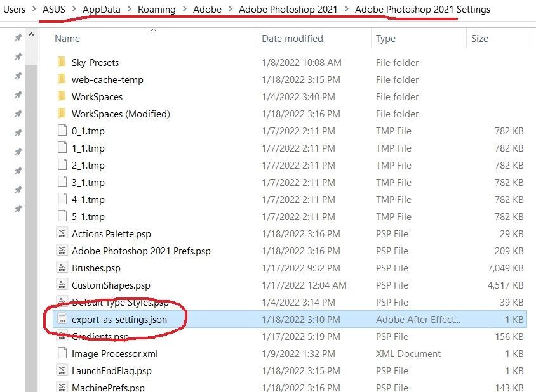Select LaunchEndFlag.psp file name

pyautogui.click(x=111, y=371)
